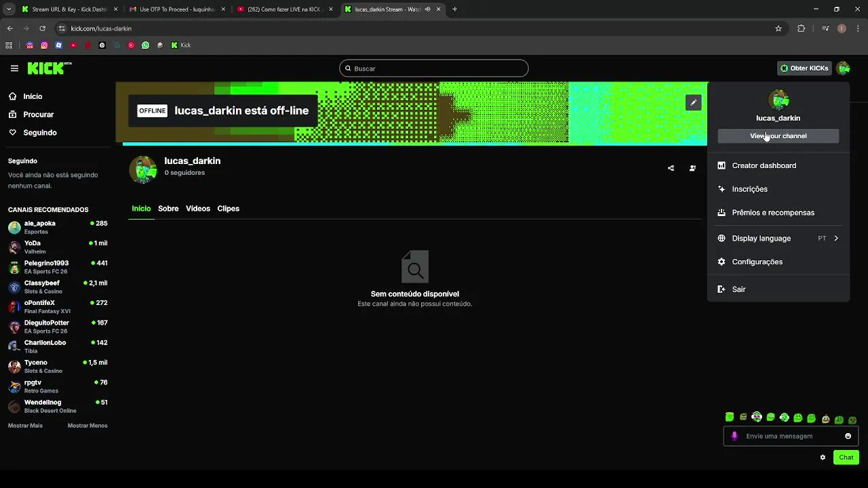Click lucas_darkin channel avatar
The image size is (868, 488).
point(143,169)
